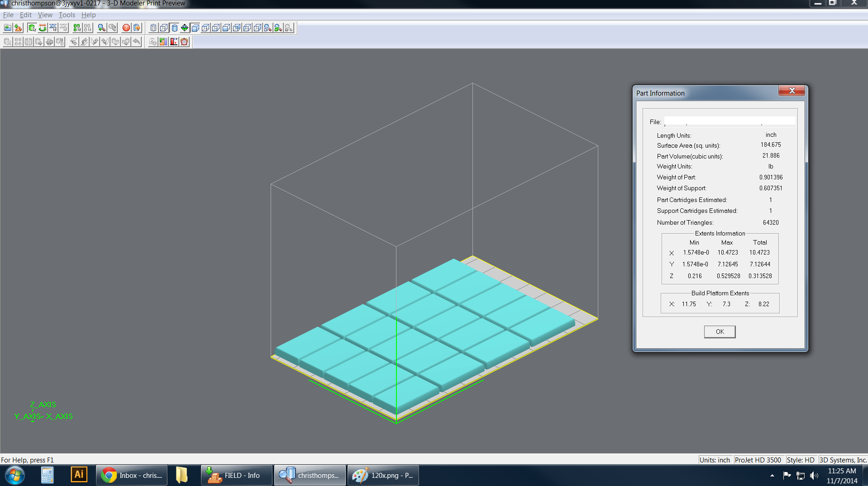Click the File field in Part Information
Viewport: 868px width, 486px height.
click(x=729, y=121)
